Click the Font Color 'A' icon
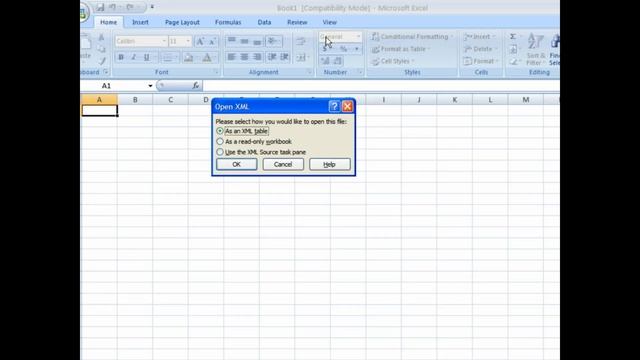 [x=207, y=58]
